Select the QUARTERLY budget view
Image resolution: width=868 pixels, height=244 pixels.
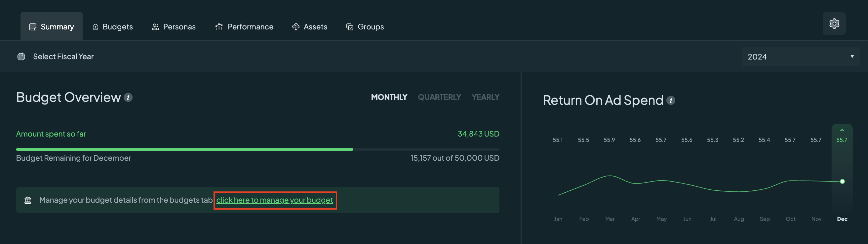[x=439, y=98]
